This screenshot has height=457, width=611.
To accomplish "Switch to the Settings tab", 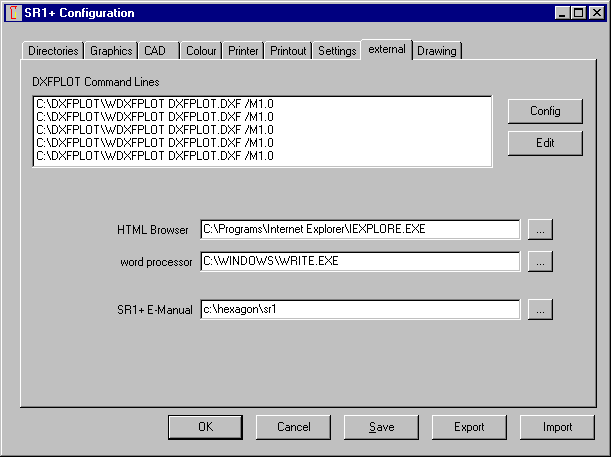I will pos(337,51).
